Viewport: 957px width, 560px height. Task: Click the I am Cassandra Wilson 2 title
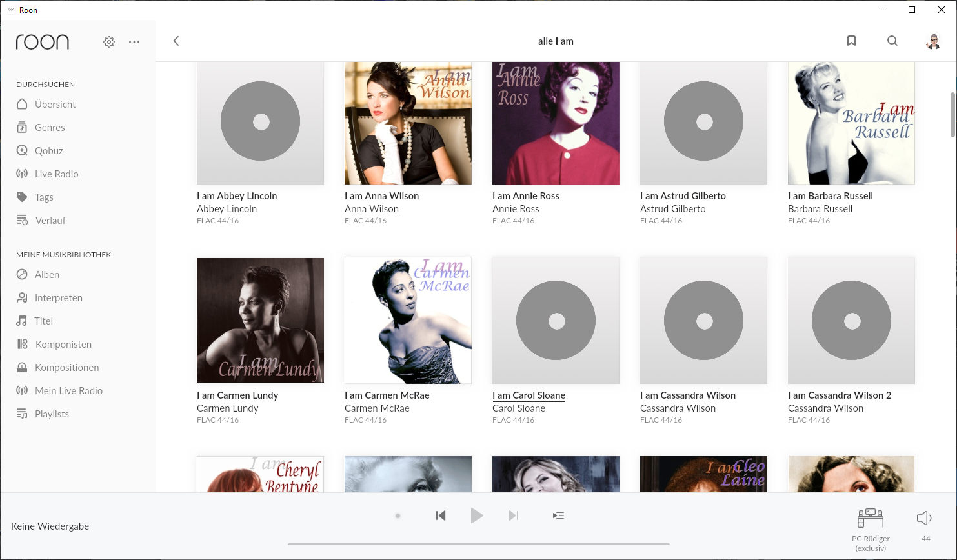pyautogui.click(x=839, y=395)
